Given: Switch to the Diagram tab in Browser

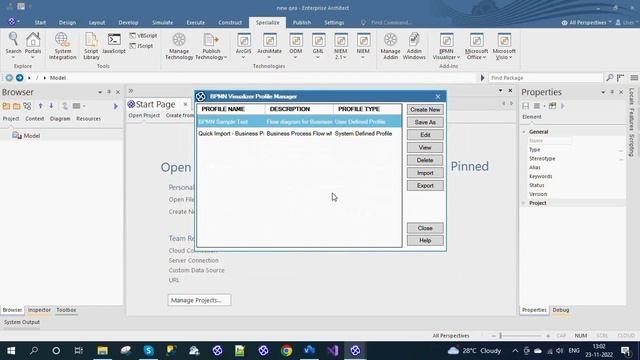Looking at the screenshot, I should [x=60, y=118].
